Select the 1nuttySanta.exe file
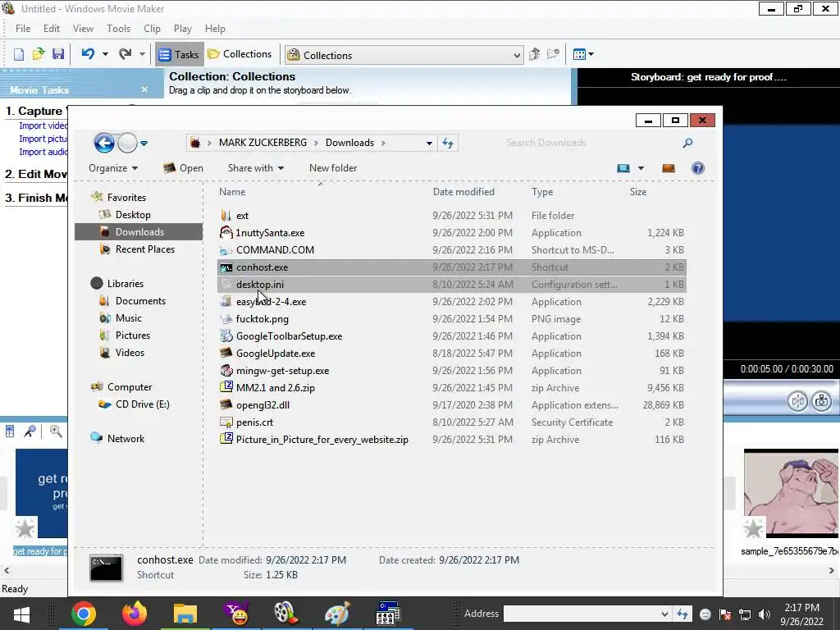840x630 pixels. coord(270,233)
